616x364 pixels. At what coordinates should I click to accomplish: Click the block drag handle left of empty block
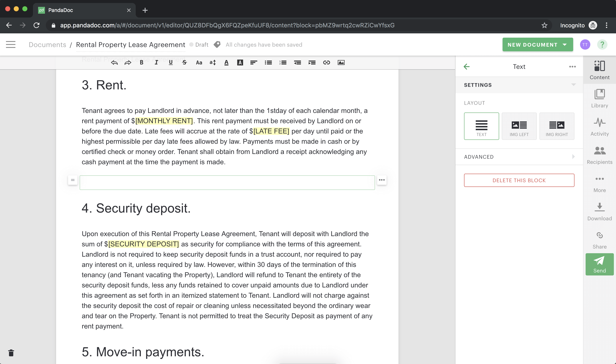pos(73,180)
